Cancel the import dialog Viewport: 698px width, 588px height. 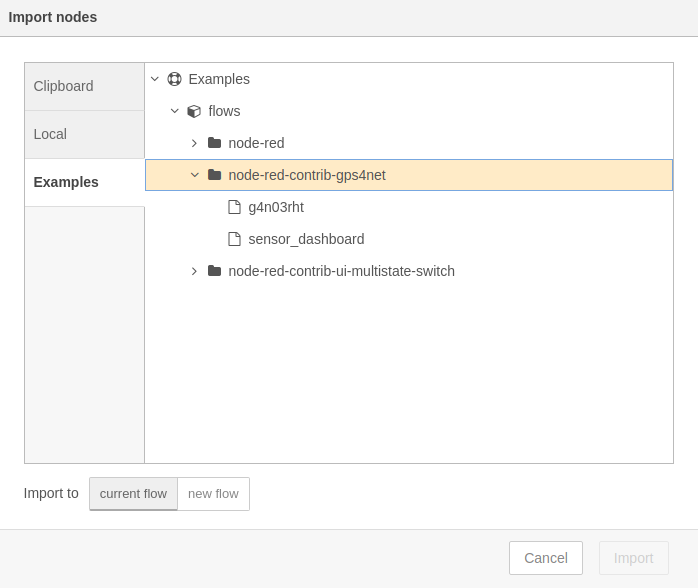(546, 558)
